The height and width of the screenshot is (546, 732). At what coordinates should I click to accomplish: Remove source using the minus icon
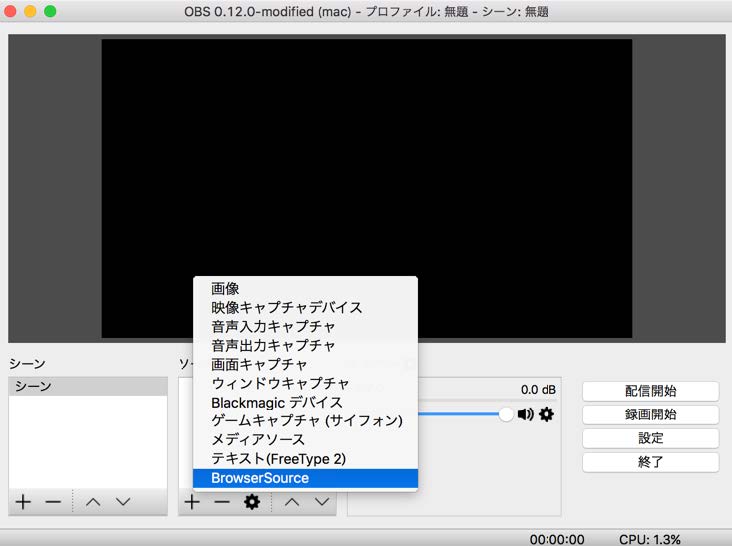(x=222, y=502)
